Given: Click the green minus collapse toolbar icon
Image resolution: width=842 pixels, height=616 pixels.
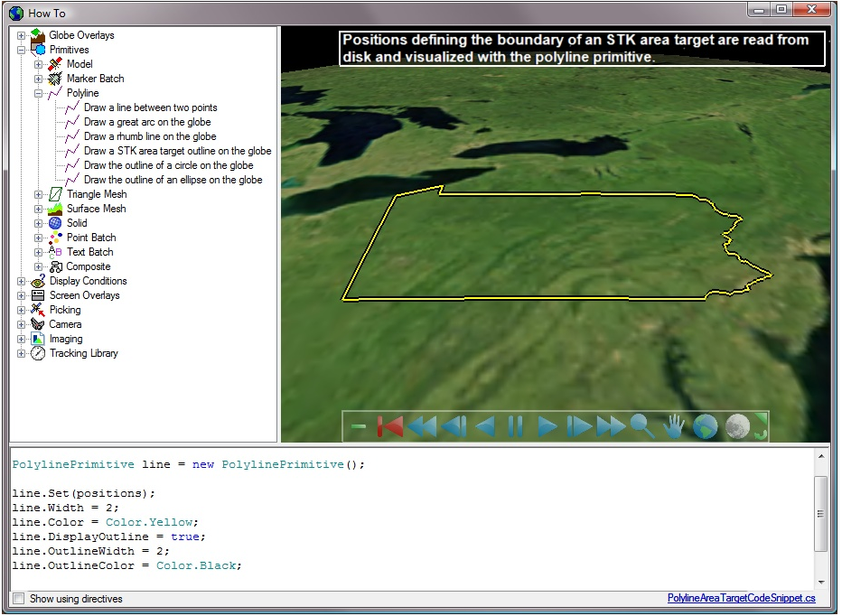Looking at the screenshot, I should [358, 427].
